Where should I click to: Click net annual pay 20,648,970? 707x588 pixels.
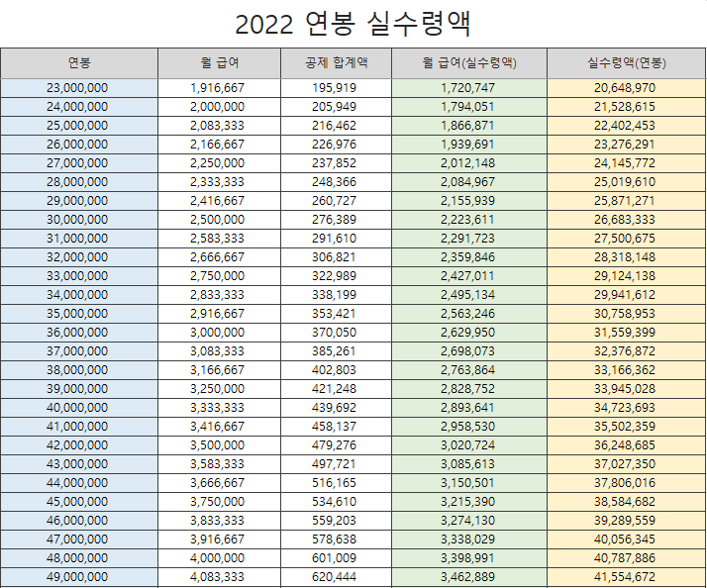point(625,88)
